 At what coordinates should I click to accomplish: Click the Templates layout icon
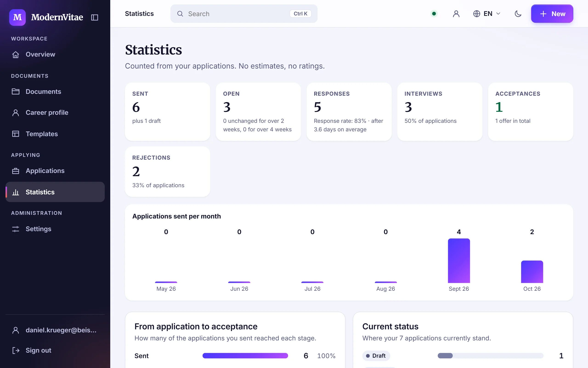16,134
